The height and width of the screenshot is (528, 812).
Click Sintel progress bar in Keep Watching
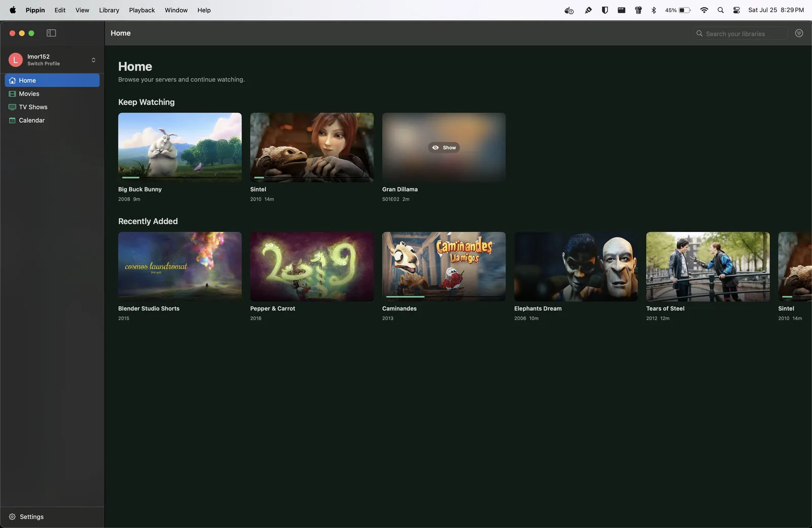[x=312, y=178]
